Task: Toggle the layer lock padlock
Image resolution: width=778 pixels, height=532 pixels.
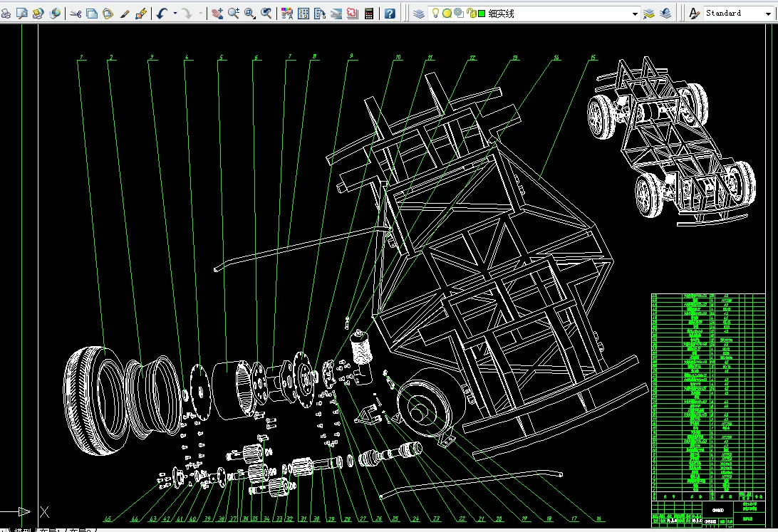Action: point(471,14)
